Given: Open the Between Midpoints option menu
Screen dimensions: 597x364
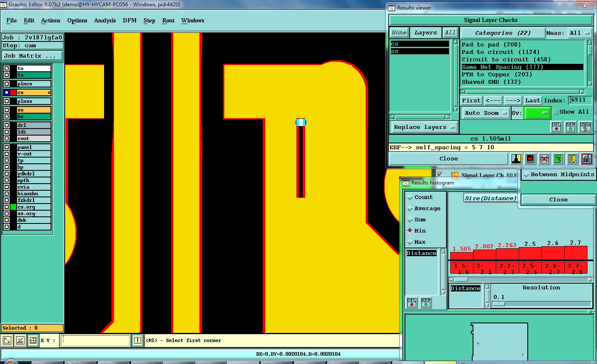Looking at the screenshot, I should tap(558, 175).
